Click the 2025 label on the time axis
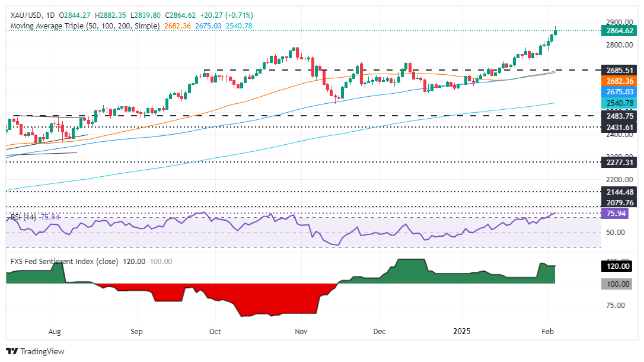 pos(462,332)
